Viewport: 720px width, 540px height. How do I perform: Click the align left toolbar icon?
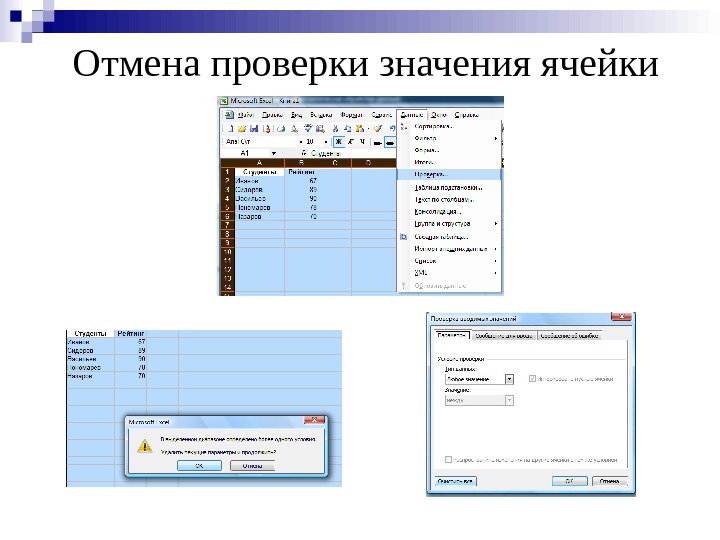point(378,143)
